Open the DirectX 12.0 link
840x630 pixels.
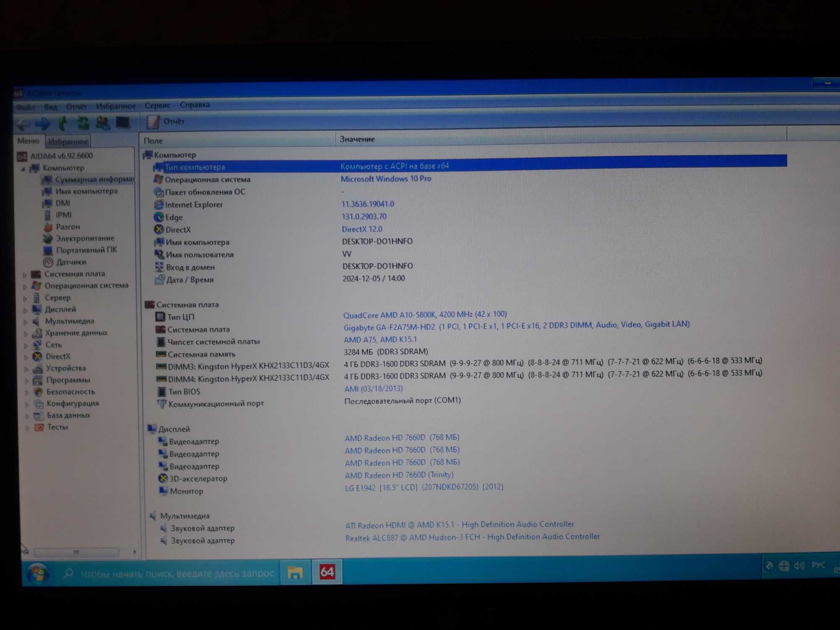click(x=362, y=229)
